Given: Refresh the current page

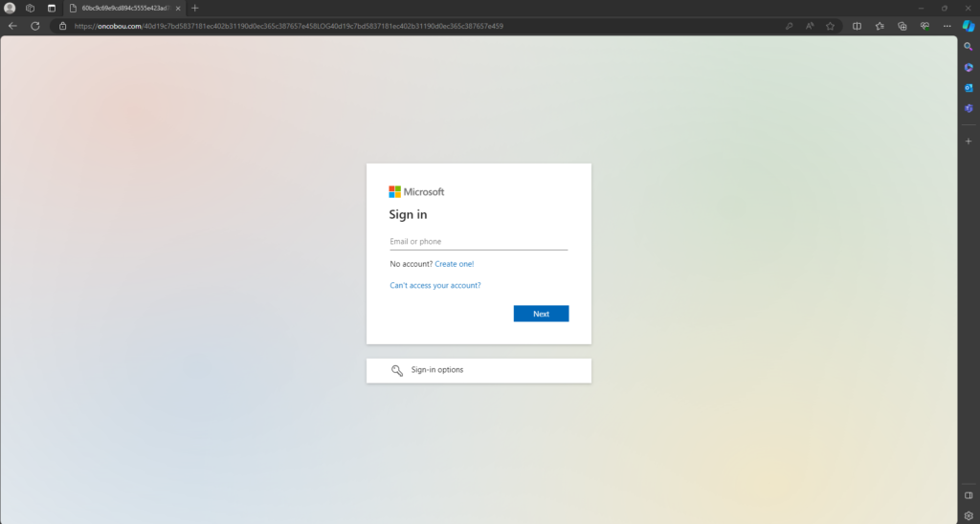Looking at the screenshot, I should pos(35,26).
